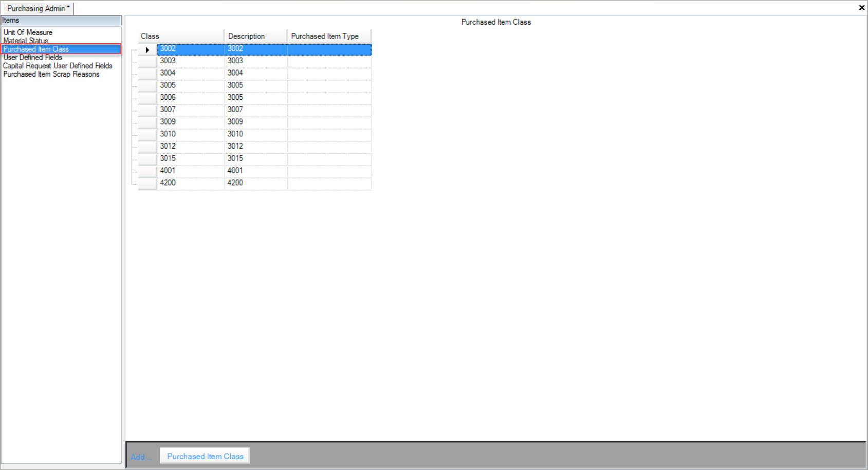Select Class cell 3012
The image size is (868, 470).
point(191,147)
